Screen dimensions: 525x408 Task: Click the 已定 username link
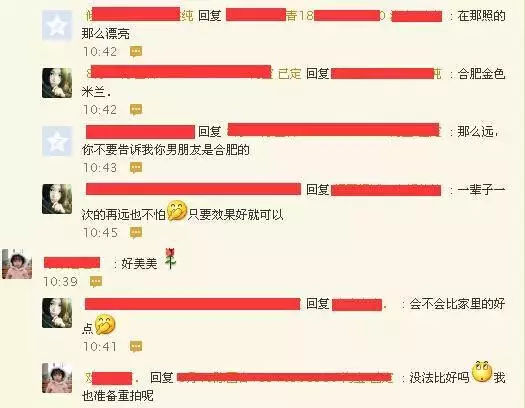pyautogui.click(x=290, y=74)
